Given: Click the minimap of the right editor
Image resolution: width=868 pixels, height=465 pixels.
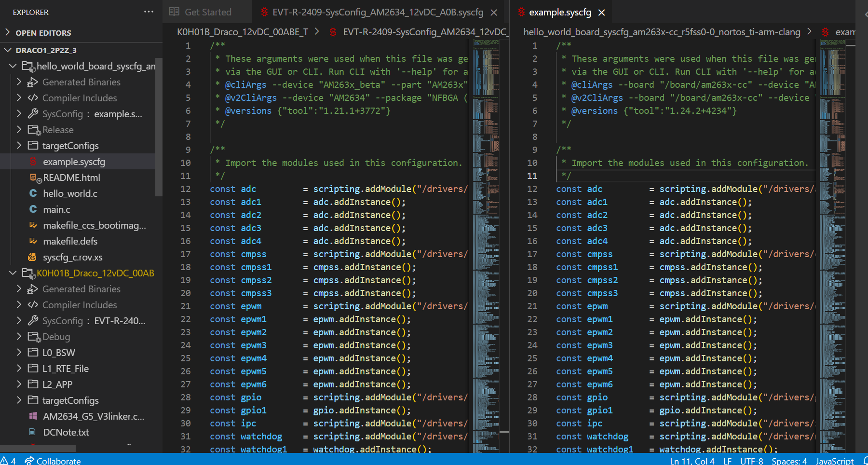Looking at the screenshot, I should tap(833, 246).
